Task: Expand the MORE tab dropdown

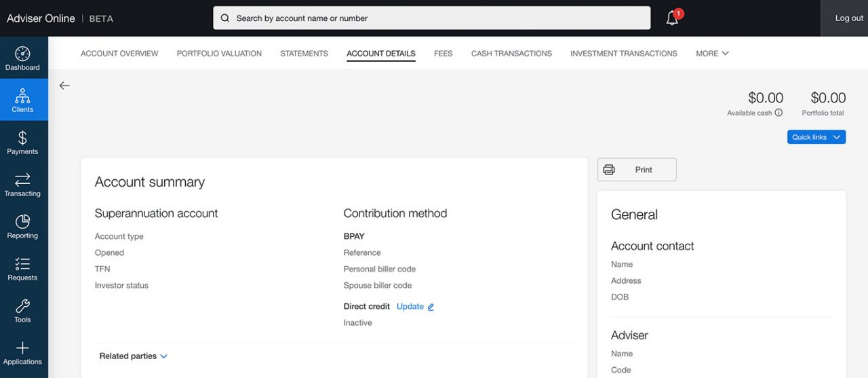Action: (712, 53)
